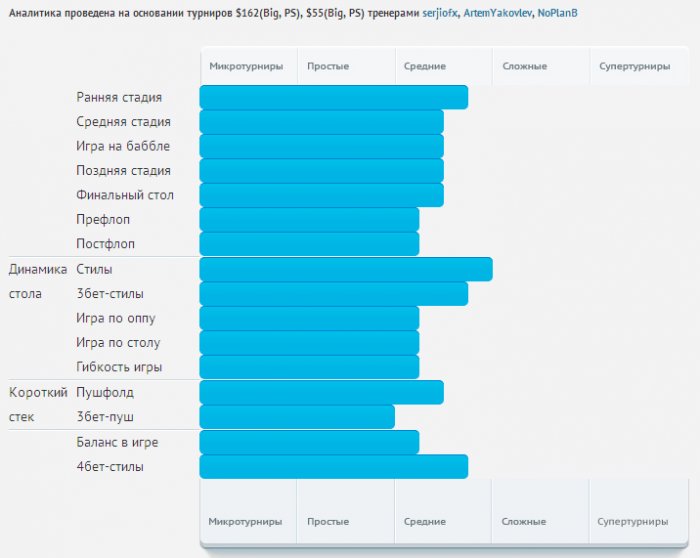
Task: Click bottom column label Сложные
Action: [524, 521]
